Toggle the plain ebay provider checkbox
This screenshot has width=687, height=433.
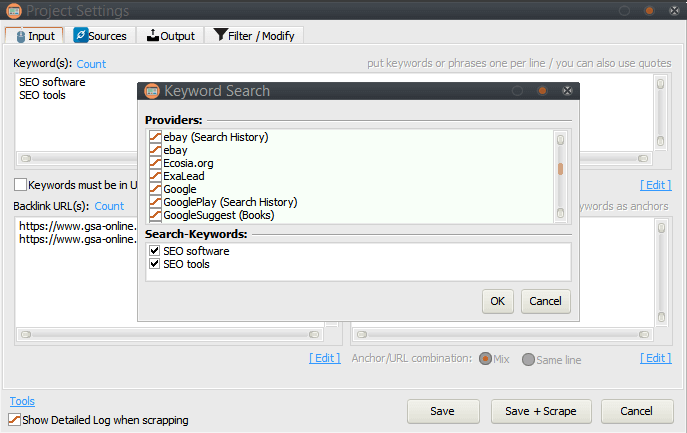point(155,150)
